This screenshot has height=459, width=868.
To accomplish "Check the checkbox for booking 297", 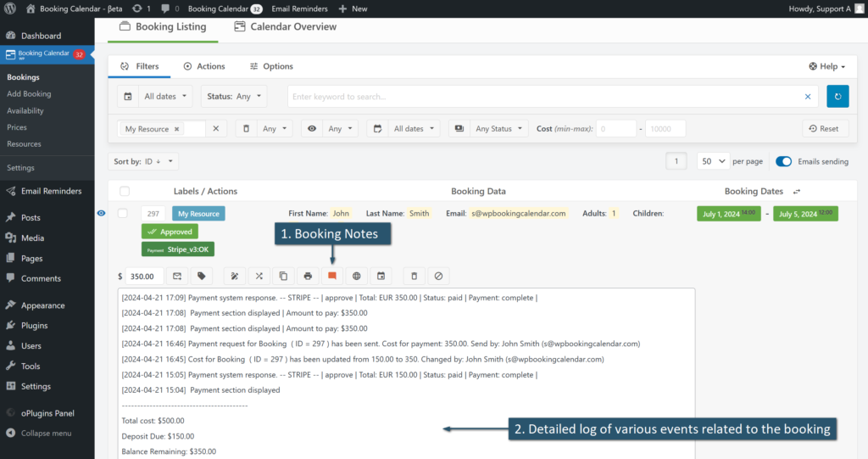I will (x=124, y=214).
